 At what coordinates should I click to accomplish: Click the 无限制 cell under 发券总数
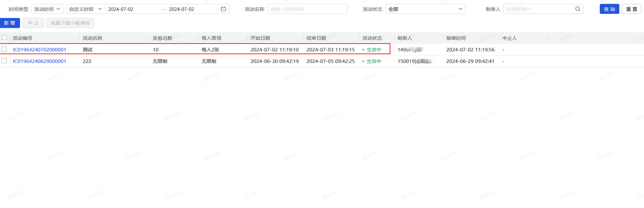point(160,61)
